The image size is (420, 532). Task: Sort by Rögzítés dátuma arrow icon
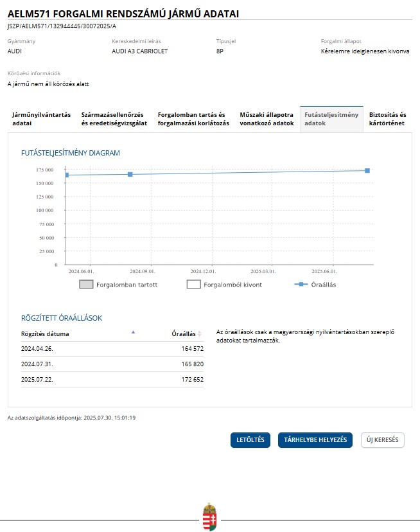(133, 332)
